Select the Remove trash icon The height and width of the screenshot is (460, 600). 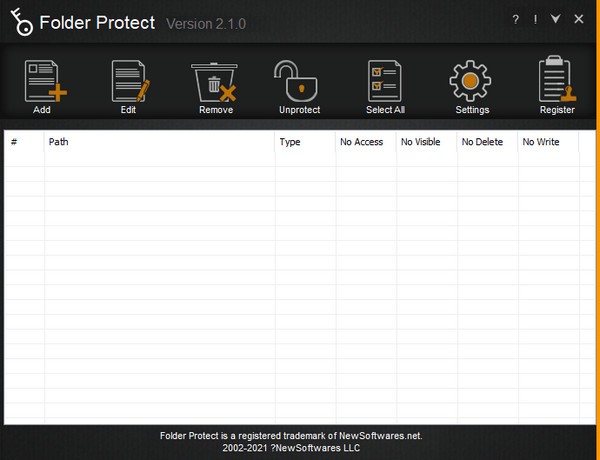coord(215,82)
